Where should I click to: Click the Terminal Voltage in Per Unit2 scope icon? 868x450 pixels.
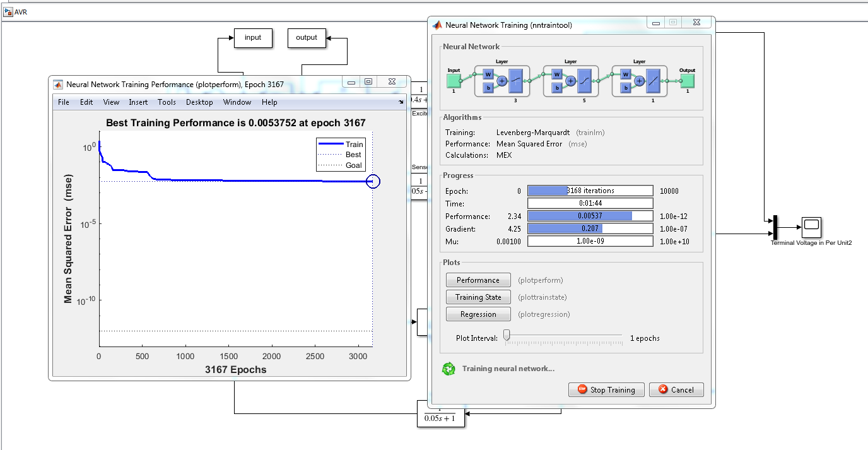(810, 227)
